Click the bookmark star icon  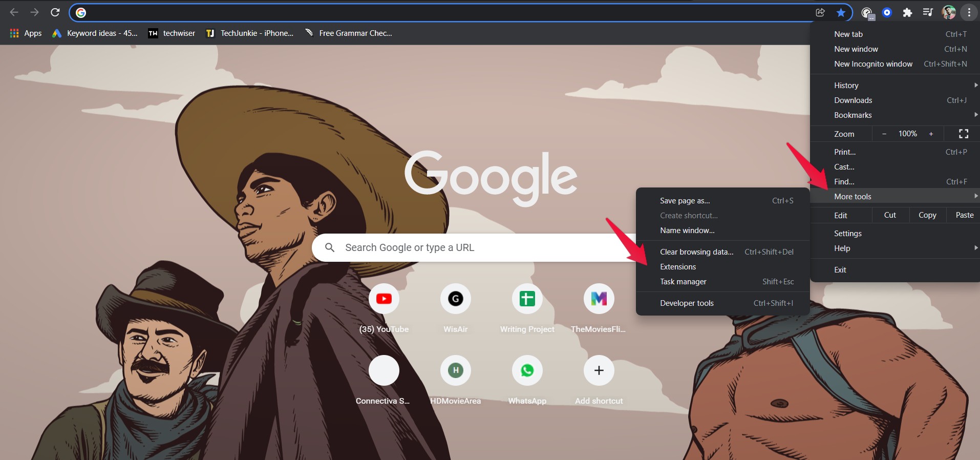(x=841, y=13)
